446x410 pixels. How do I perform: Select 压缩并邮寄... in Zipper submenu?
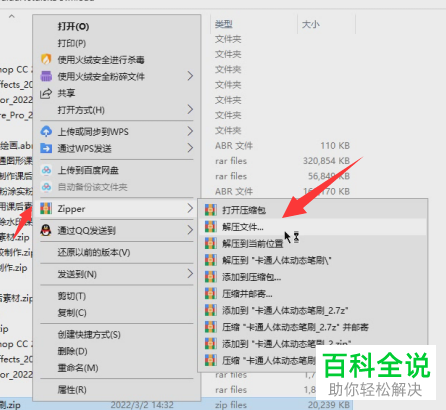[x=313, y=294]
